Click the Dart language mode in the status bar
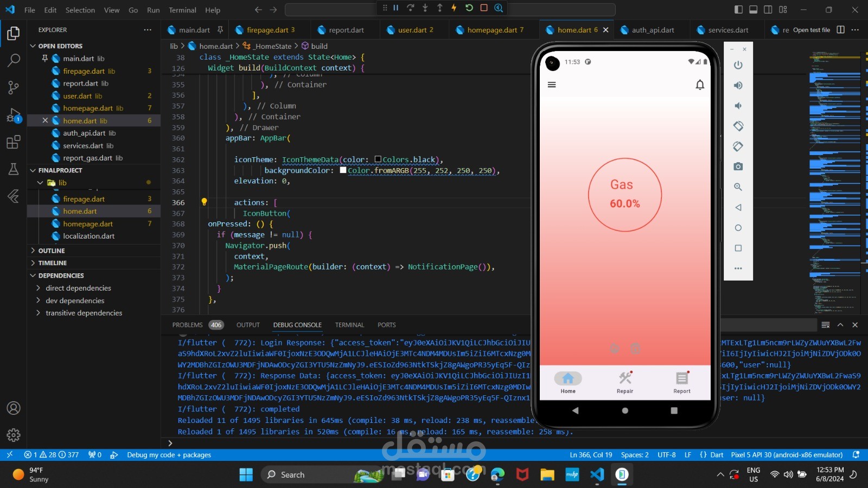The image size is (868, 488). [x=717, y=455]
